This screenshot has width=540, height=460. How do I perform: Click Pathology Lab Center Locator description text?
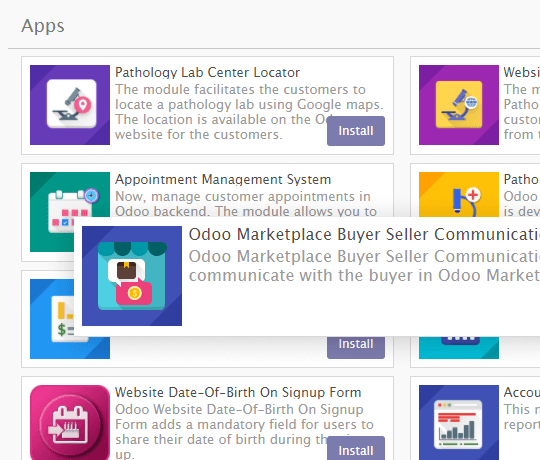click(x=249, y=112)
